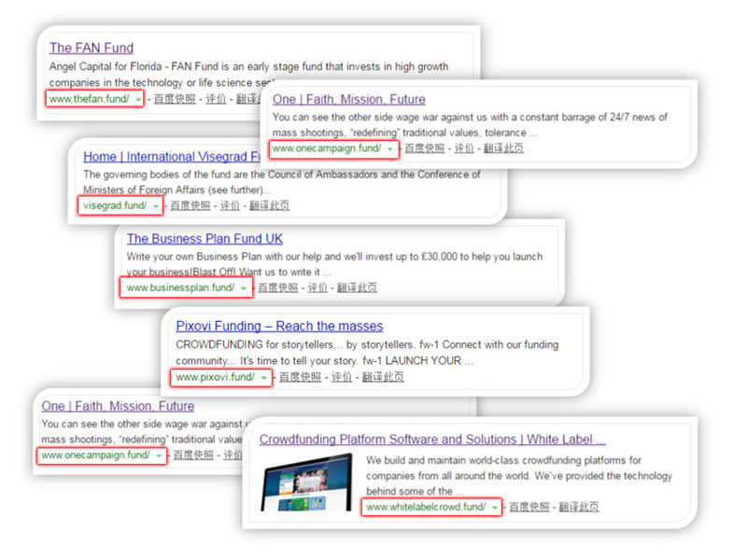Open lower-left One | Faith, Mission, Future title
This screenshot has width=747, height=560.
coord(118,406)
